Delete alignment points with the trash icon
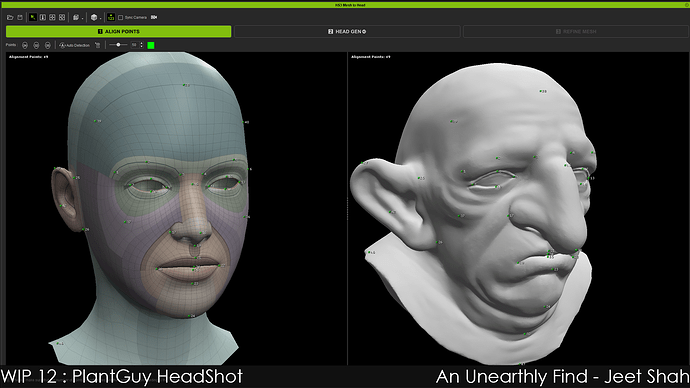690x388 pixels. pyautogui.click(x=98, y=45)
